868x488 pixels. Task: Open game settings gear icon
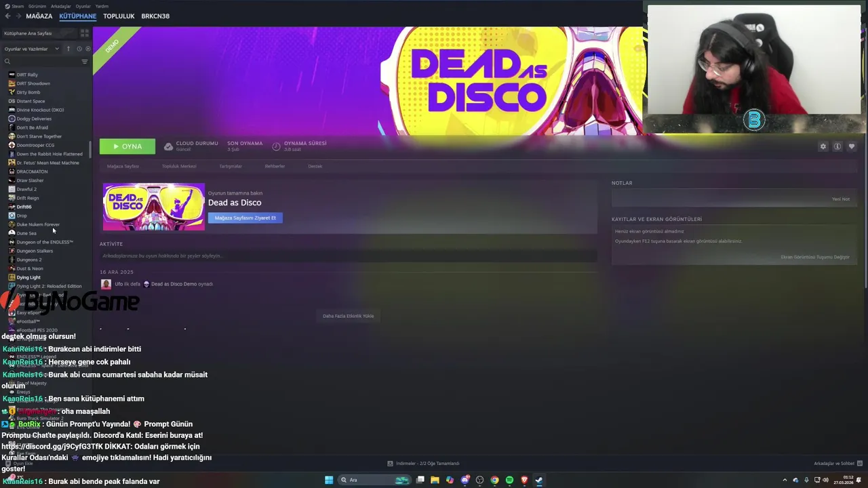click(823, 146)
